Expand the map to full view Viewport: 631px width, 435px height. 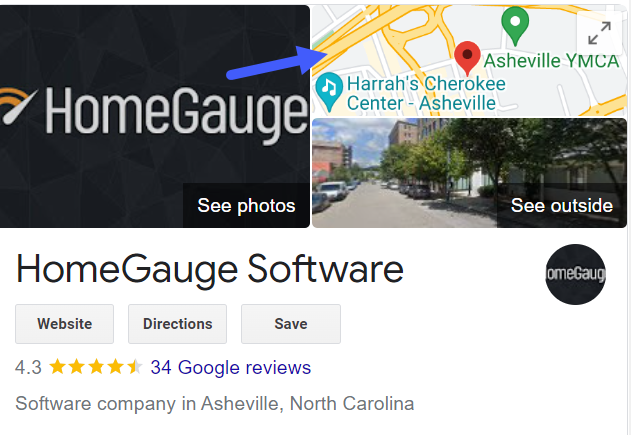(x=599, y=33)
